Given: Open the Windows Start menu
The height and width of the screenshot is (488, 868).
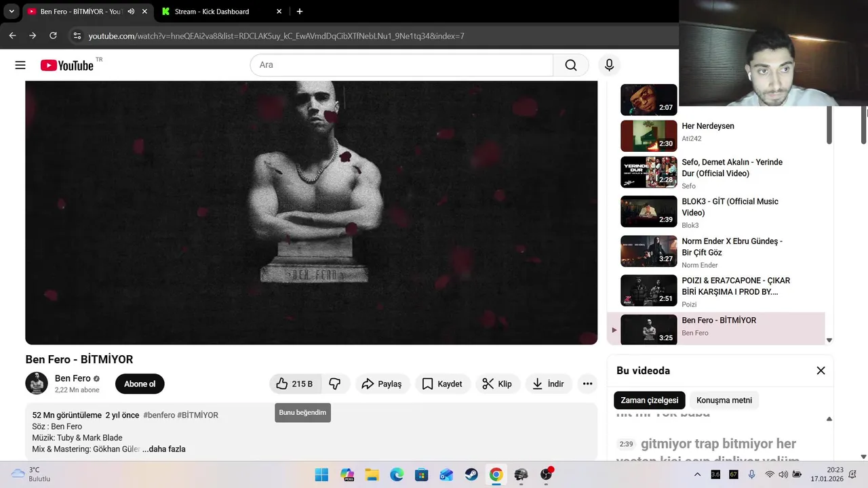Looking at the screenshot, I should [x=321, y=474].
